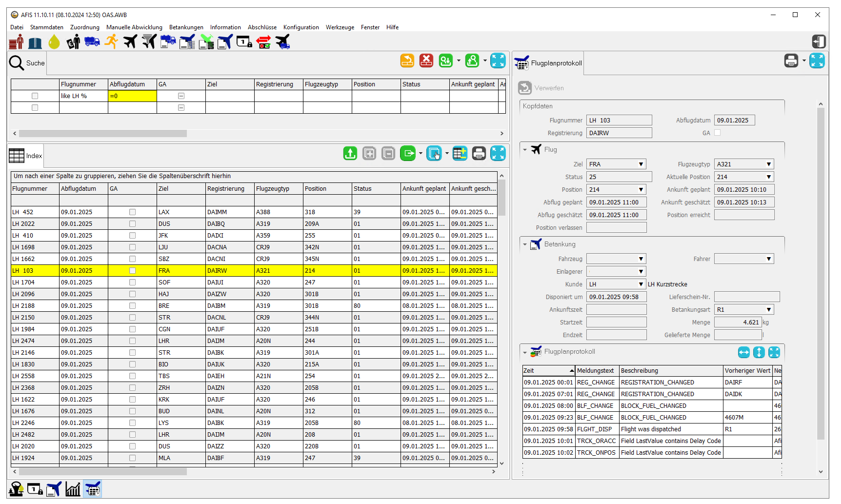Image resolution: width=841 pixels, height=504 pixels.
Task: Click the cyan copy-with-hand icon
Action: (434, 153)
